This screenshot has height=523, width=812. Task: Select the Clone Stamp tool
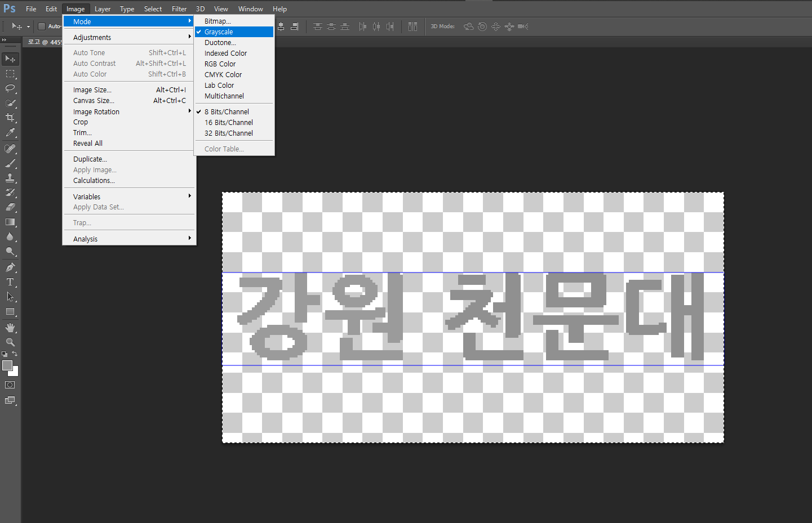10,178
